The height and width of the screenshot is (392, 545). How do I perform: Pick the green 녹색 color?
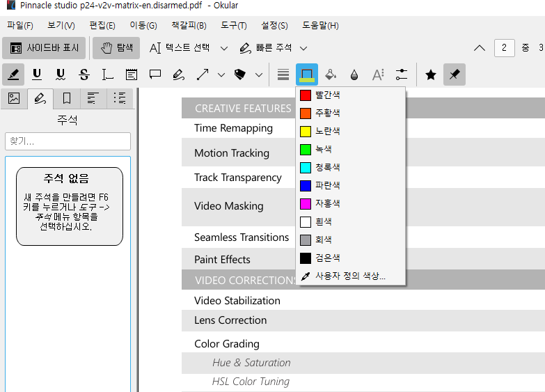click(x=350, y=149)
